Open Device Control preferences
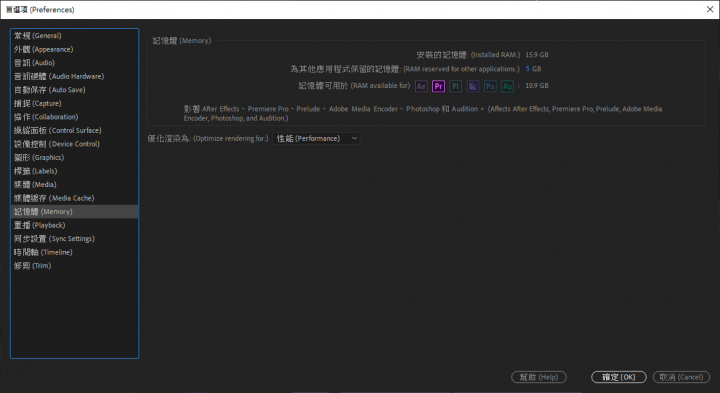The width and height of the screenshot is (720, 393). tap(74, 144)
